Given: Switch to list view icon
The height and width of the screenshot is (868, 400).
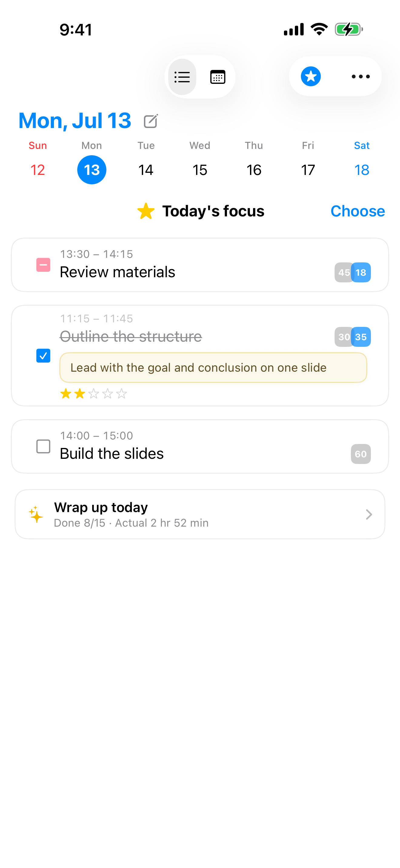Looking at the screenshot, I should [x=182, y=77].
